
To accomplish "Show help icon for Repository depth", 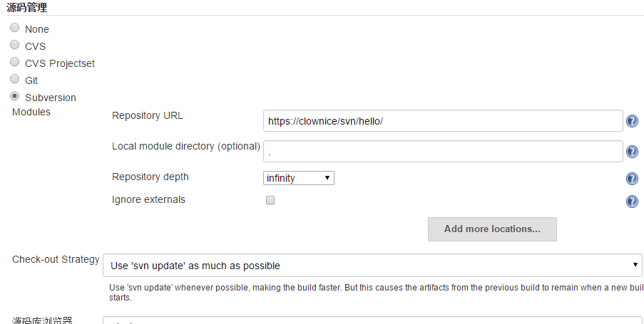I will point(632,179).
